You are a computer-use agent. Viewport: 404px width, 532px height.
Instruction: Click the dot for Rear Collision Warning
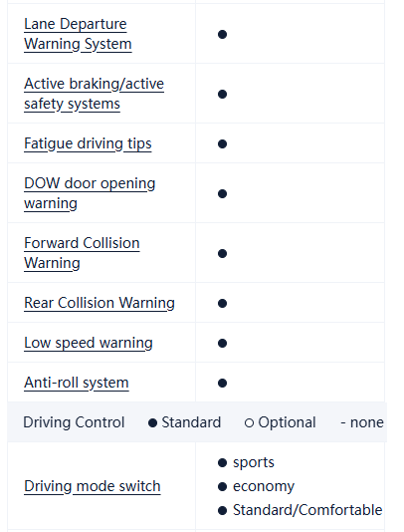[222, 303]
